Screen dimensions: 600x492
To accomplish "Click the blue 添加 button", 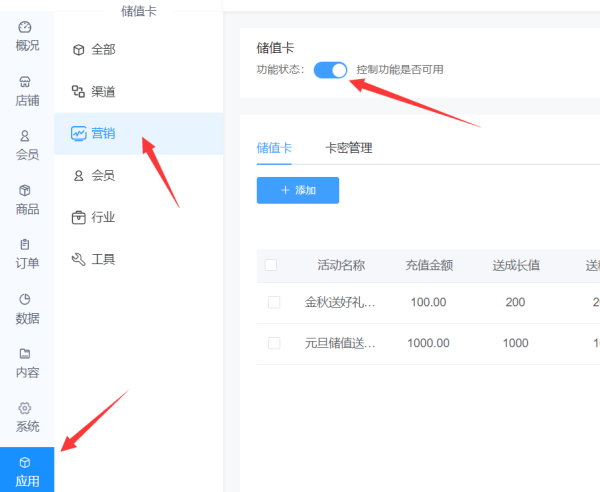I will tap(298, 190).
